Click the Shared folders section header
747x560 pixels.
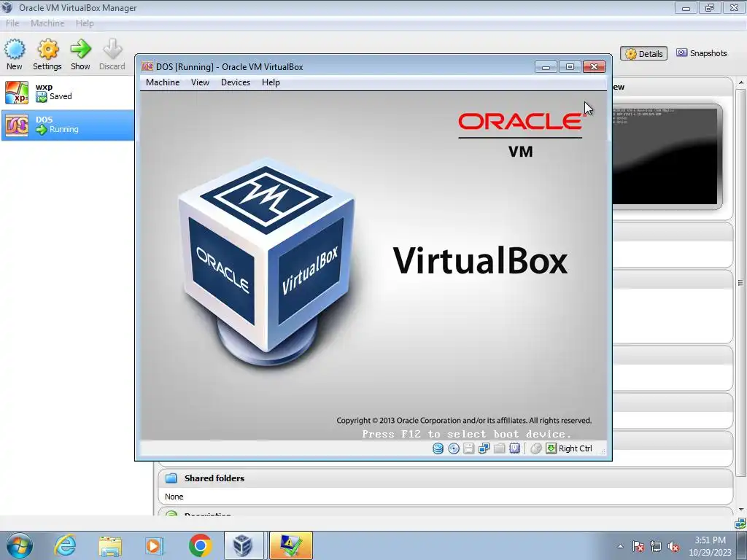tap(446, 478)
